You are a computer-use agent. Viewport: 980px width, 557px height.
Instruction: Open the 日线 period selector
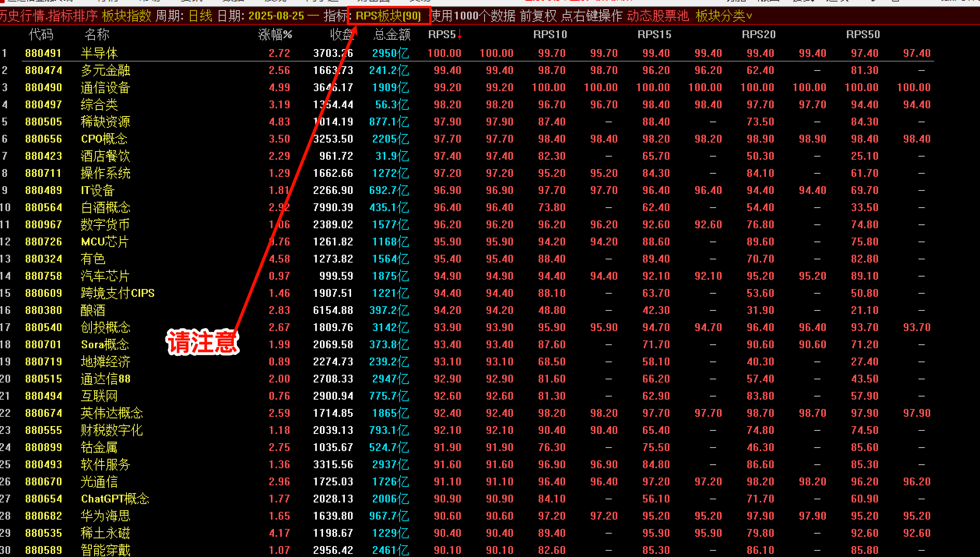[200, 16]
